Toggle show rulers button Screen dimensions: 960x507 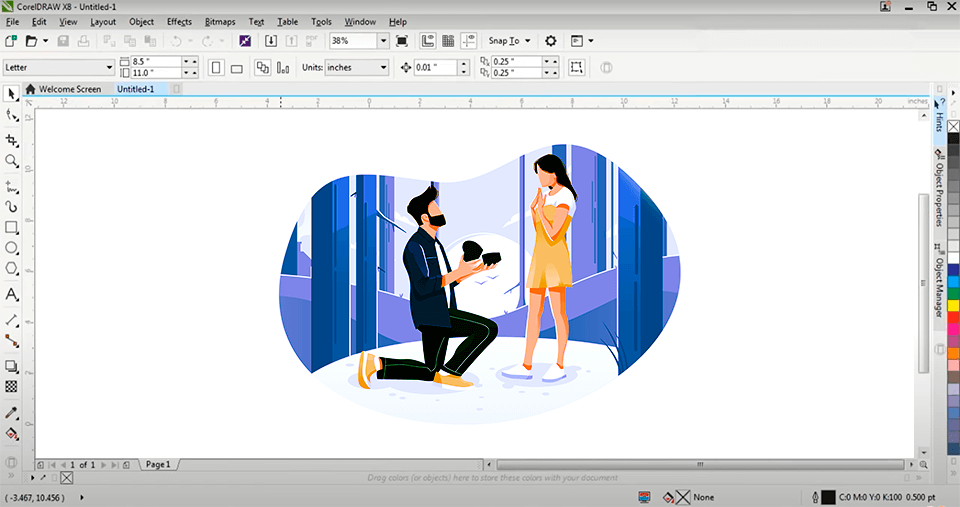tap(427, 41)
